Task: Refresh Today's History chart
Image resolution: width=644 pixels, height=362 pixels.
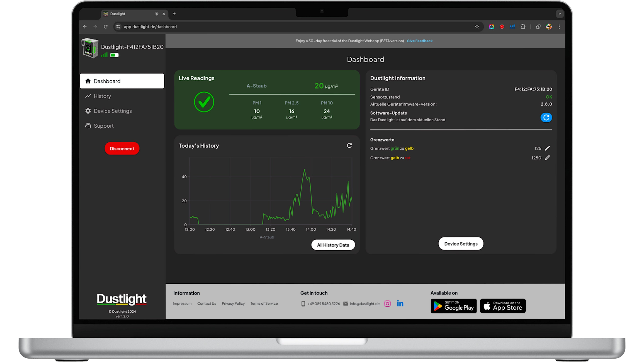Action: point(349,145)
